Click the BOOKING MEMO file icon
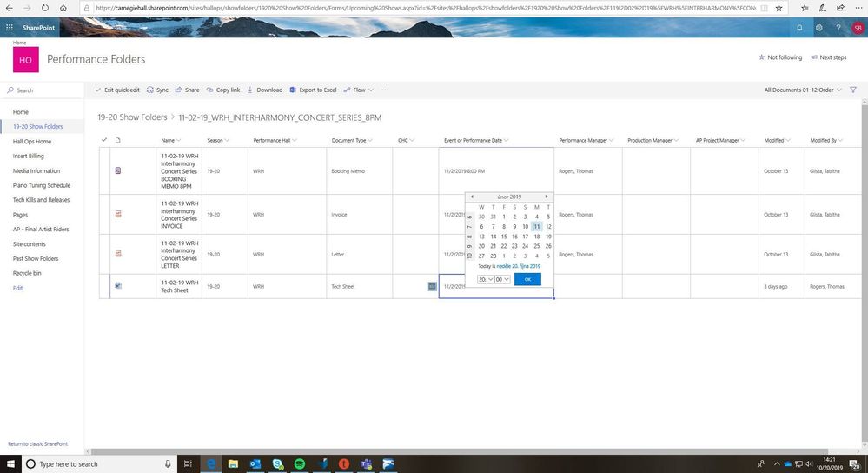The width and height of the screenshot is (868, 473). coord(118,170)
